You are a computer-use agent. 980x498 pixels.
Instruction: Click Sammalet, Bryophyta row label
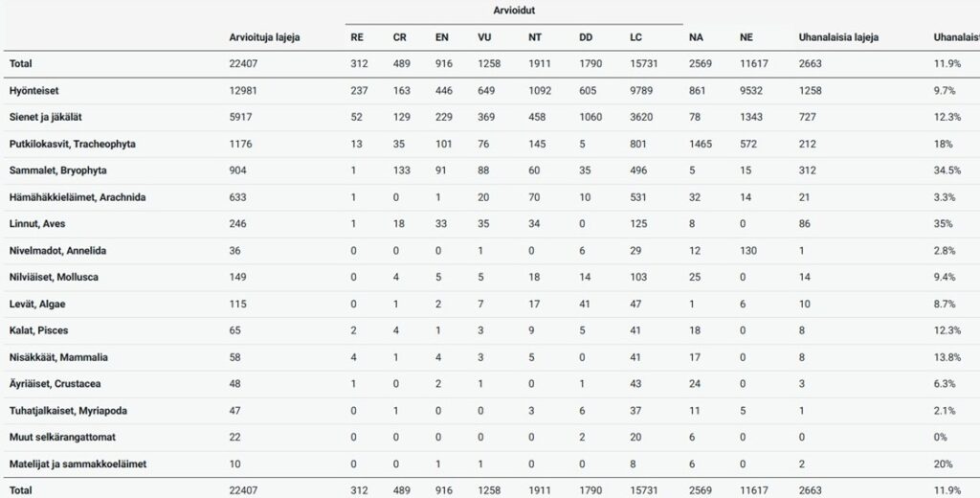point(56,170)
